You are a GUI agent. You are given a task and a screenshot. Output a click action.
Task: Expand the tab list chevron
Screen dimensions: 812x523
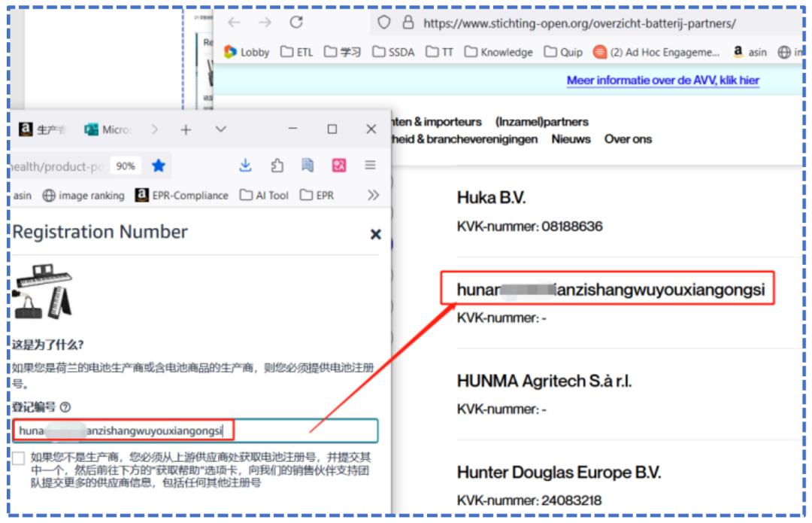click(220, 129)
